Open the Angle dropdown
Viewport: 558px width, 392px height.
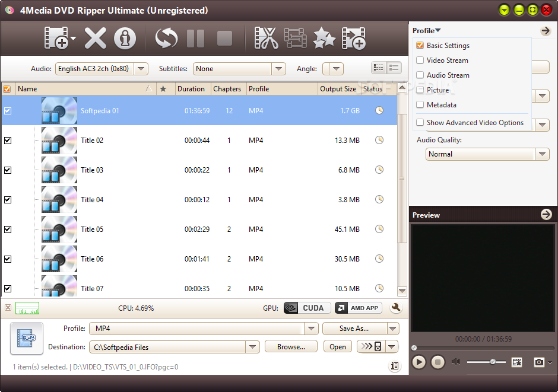[336, 69]
